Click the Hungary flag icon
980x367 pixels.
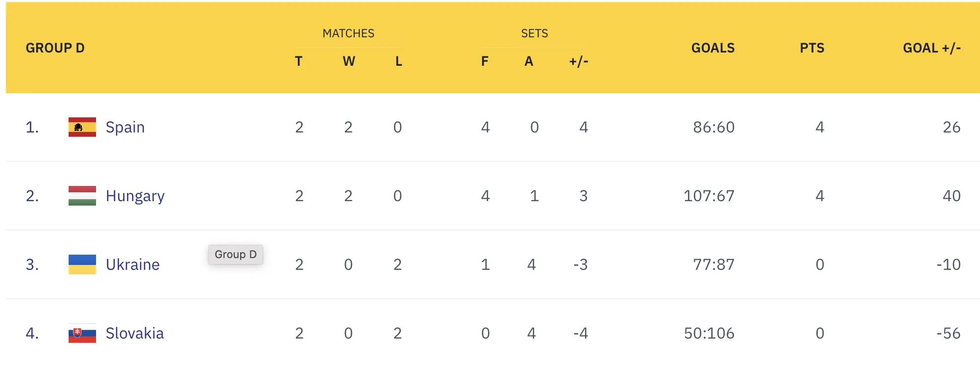pos(82,196)
